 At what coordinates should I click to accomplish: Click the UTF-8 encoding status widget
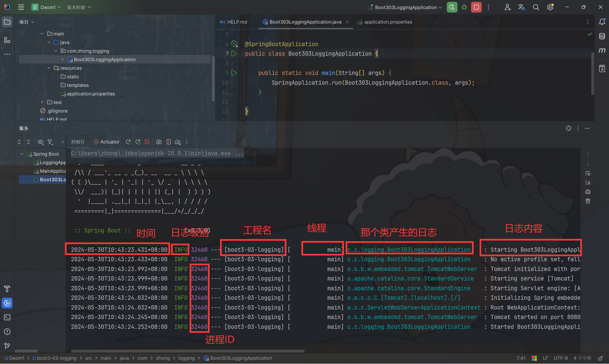(x=560, y=358)
